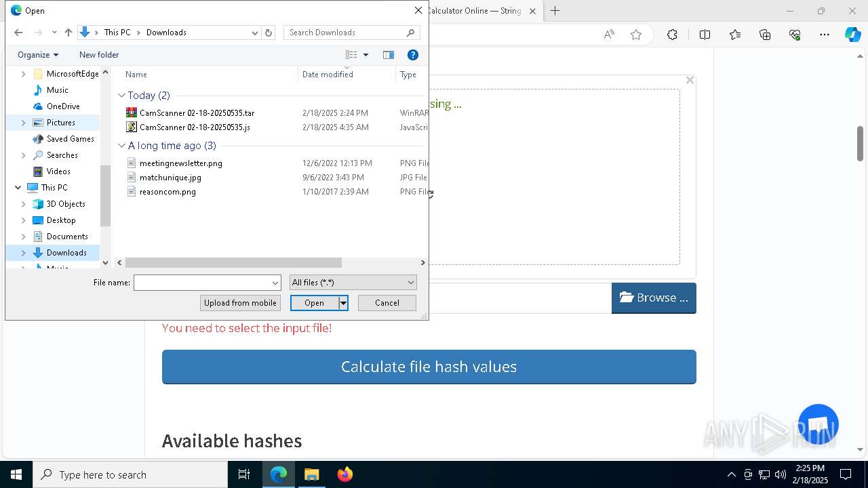Viewport: 868px width, 488px height.
Task: Open Edge read aloud icon
Action: [609, 35]
